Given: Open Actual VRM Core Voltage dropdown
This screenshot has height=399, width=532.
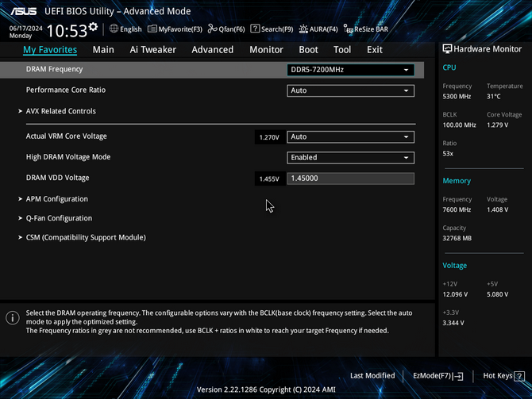Looking at the screenshot, I should tap(350, 137).
